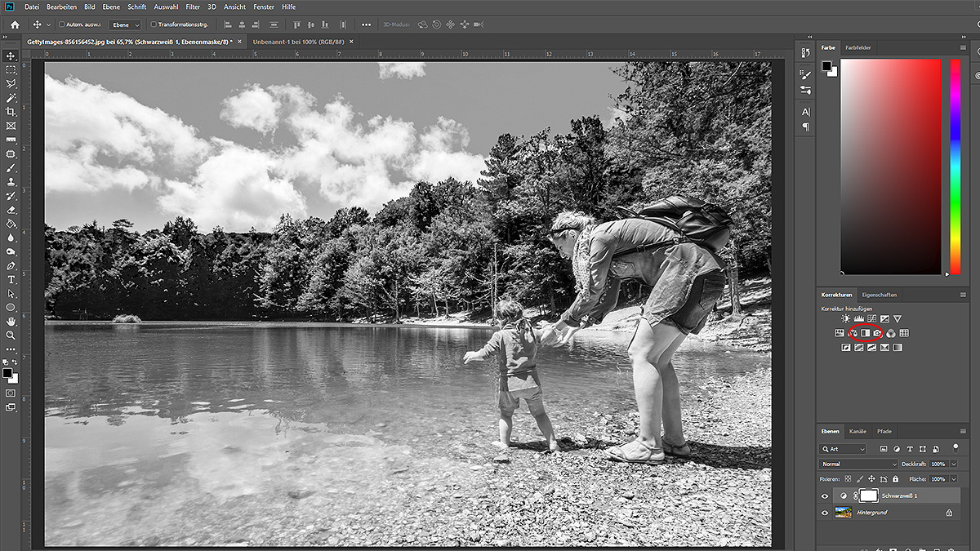Image resolution: width=980 pixels, height=551 pixels.
Task: Select the Crop tool in toolbar
Action: pyautogui.click(x=11, y=111)
